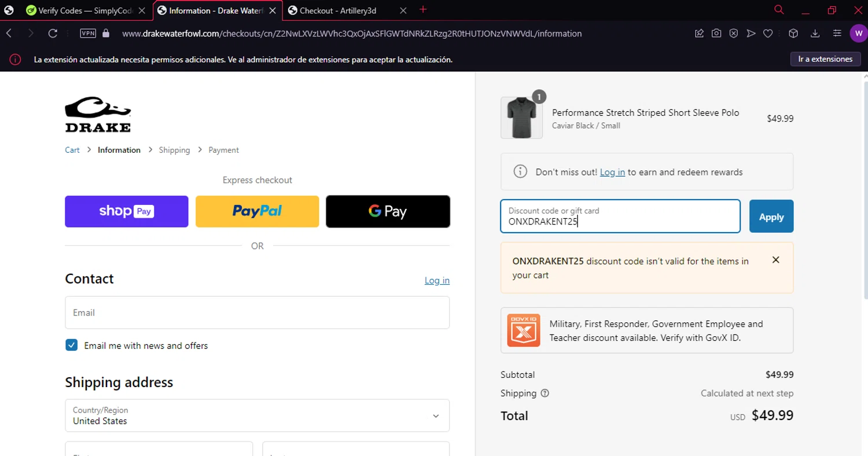The height and width of the screenshot is (456, 868).
Task: Reload the page with the refresh icon
Action: click(53, 34)
